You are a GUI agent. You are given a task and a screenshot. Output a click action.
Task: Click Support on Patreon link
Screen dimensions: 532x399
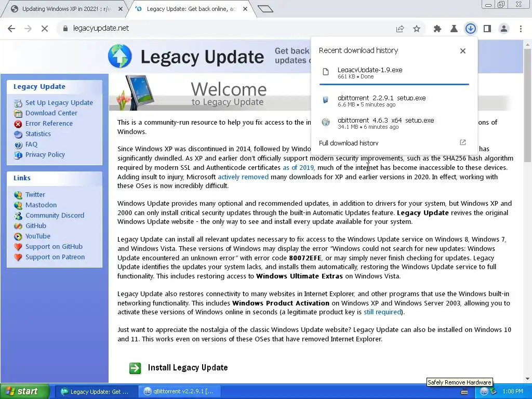point(55,257)
